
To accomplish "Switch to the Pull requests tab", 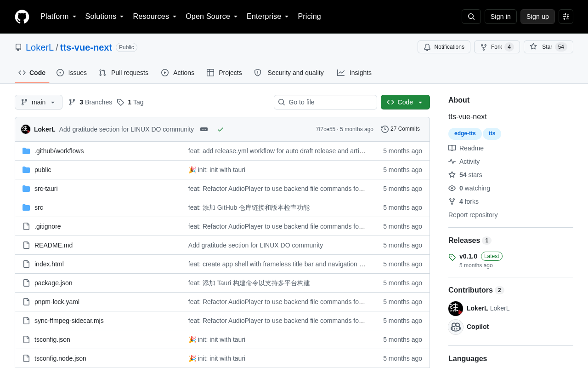I will coord(124,73).
